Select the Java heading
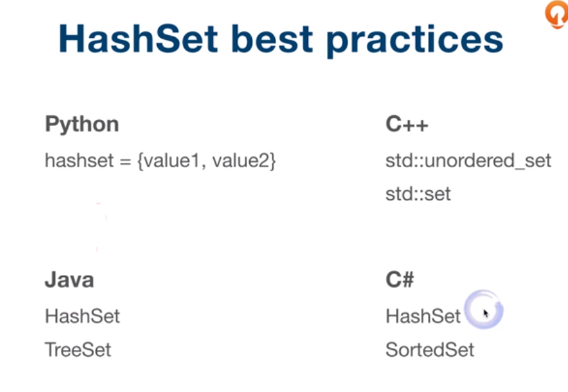The height and width of the screenshot is (392, 568). 69,280
